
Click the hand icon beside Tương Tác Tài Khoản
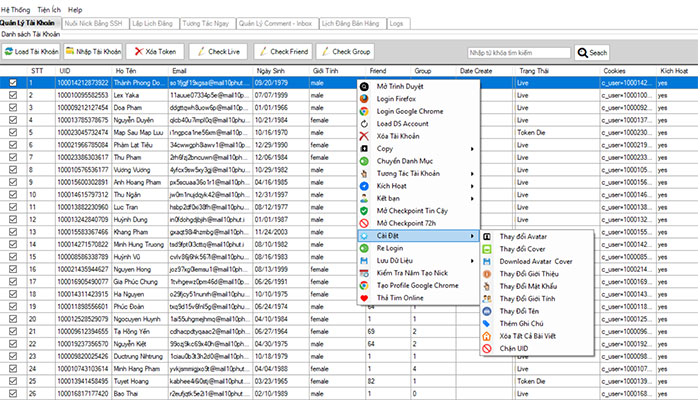(x=364, y=174)
